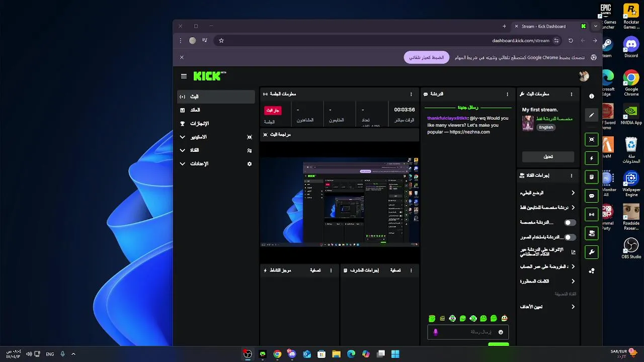The height and width of the screenshot is (362, 644).
Task: Click the pencil edit icon in right rail
Action: 592,115
